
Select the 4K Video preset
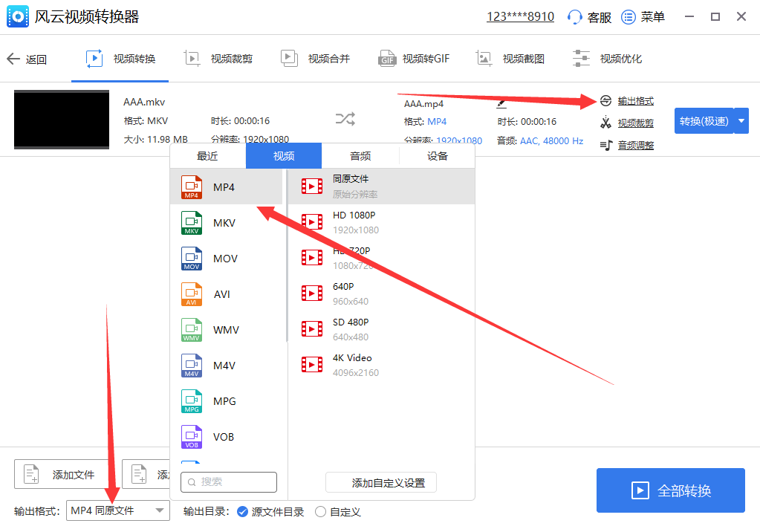point(381,365)
